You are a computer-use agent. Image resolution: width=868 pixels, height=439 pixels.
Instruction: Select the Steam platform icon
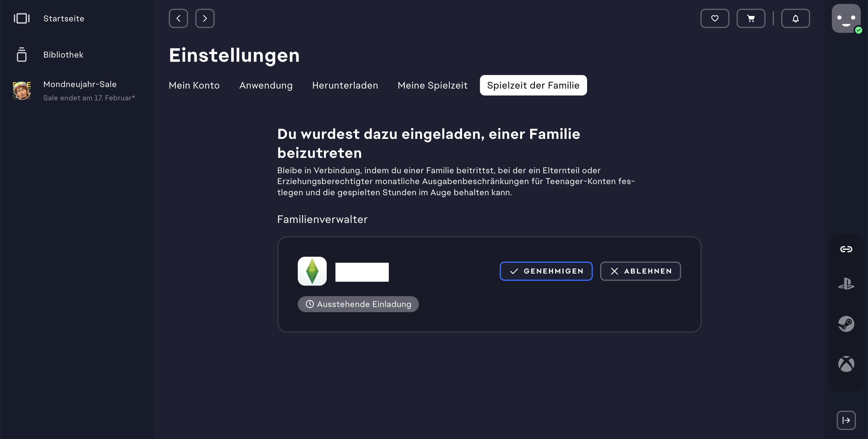pos(846,324)
